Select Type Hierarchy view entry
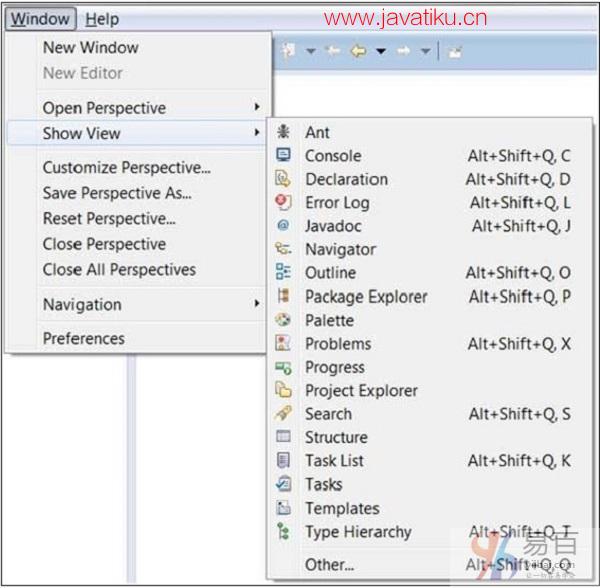The width and height of the screenshot is (600, 588). pyautogui.click(x=429, y=531)
